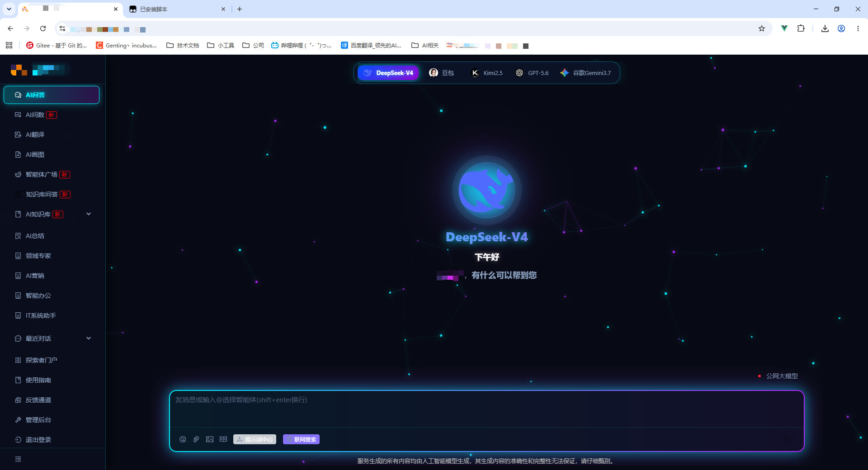868x470 pixels.
Task: Switch to the GPT-5.6 model
Action: (x=532, y=73)
